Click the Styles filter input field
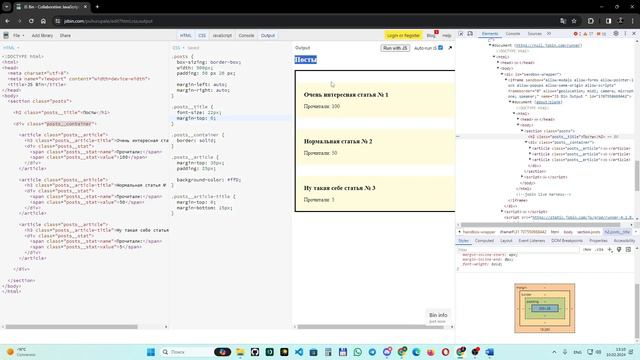Image resolution: width=640 pixels, height=360 pixels. (518, 249)
